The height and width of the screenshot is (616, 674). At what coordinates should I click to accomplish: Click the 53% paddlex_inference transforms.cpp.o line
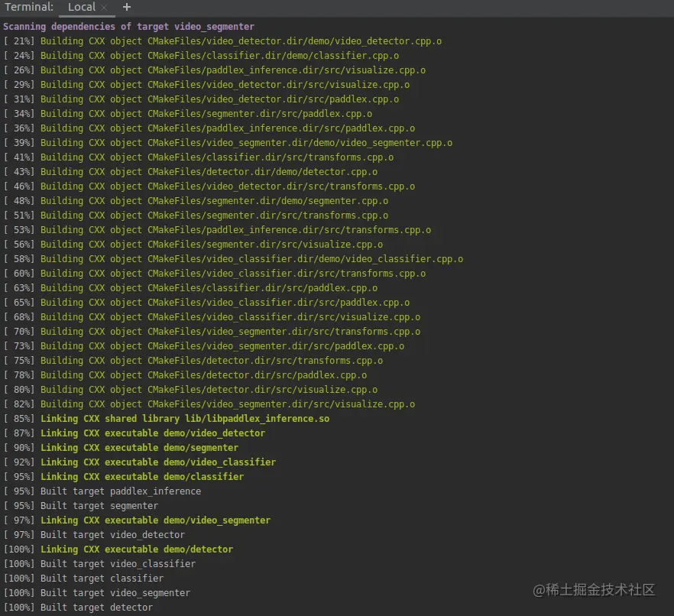pyautogui.click(x=217, y=230)
